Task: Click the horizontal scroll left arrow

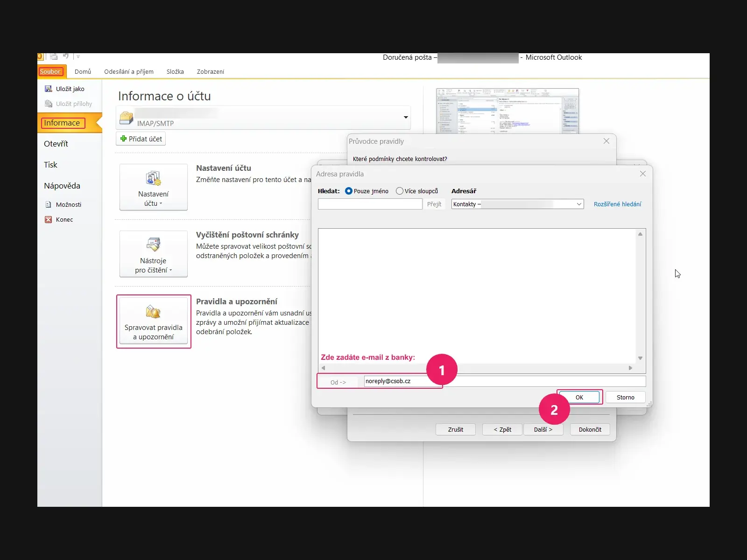Action: (x=323, y=368)
